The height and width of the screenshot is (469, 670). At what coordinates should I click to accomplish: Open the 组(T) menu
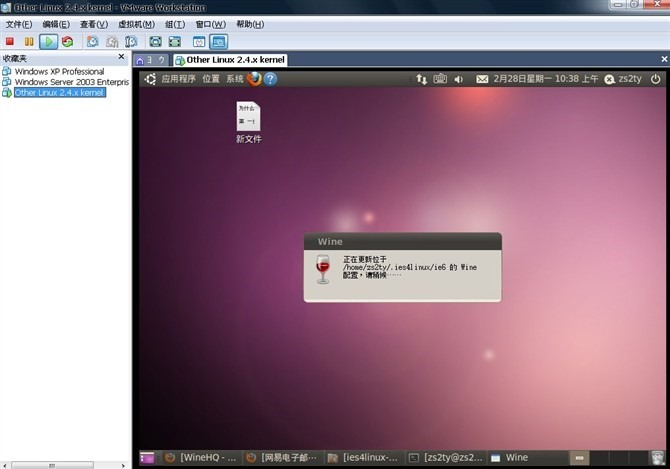click(175, 24)
